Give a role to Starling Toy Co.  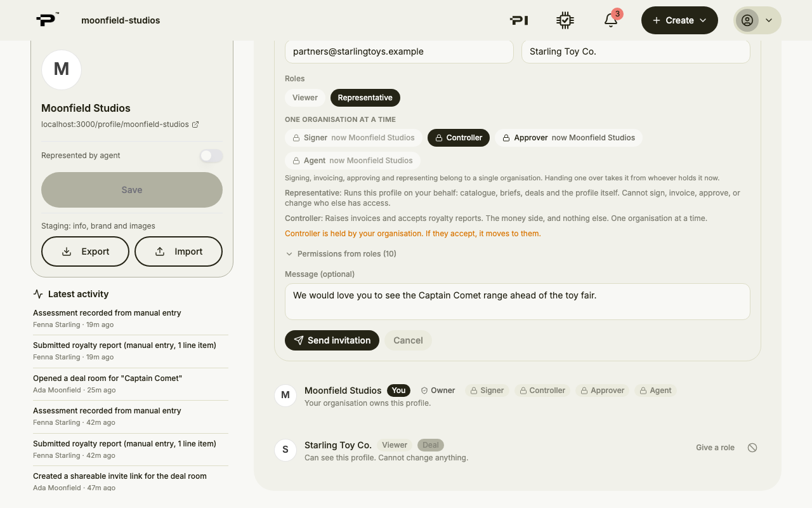715,448
